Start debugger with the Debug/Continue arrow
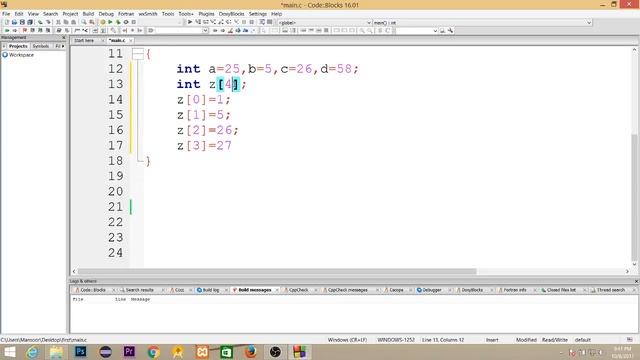The image size is (640, 360). pyautogui.click(x=190, y=22)
